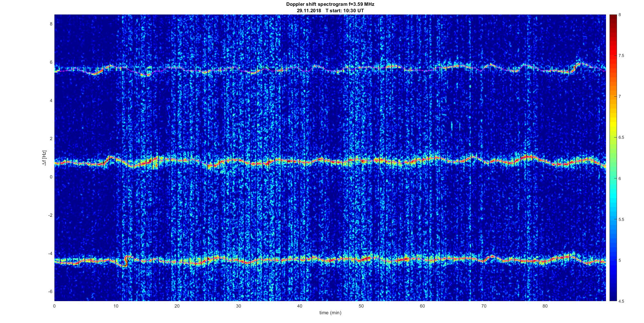Click the x-axis tick label '70'
The image size is (644, 323).
point(484,306)
